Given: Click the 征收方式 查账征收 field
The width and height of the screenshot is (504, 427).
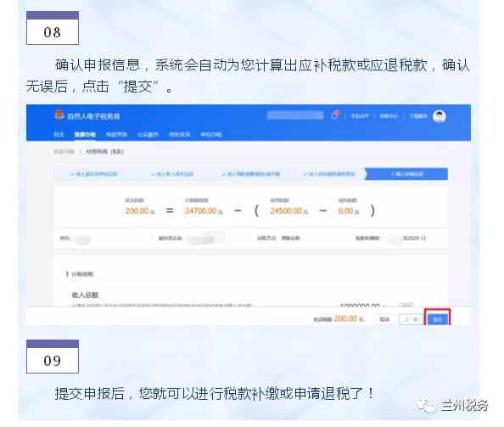Looking at the screenshot, I should click(x=278, y=239).
